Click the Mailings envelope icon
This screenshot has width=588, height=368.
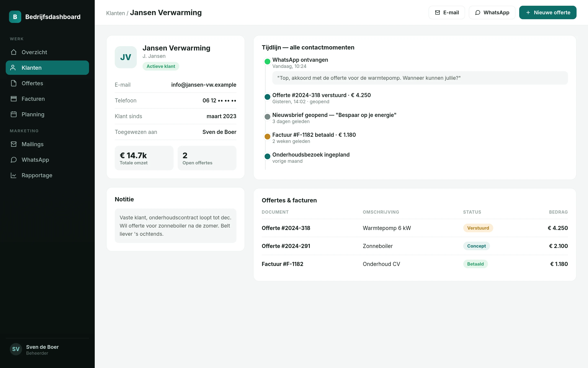(x=14, y=144)
